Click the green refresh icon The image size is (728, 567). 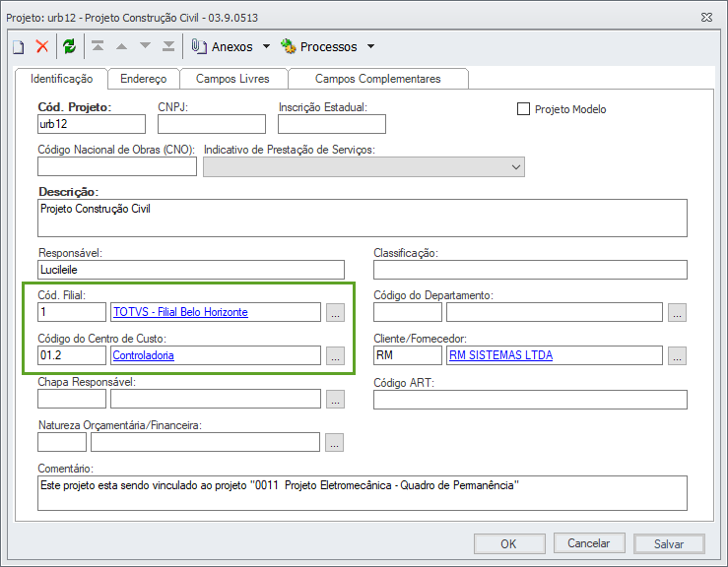click(69, 46)
